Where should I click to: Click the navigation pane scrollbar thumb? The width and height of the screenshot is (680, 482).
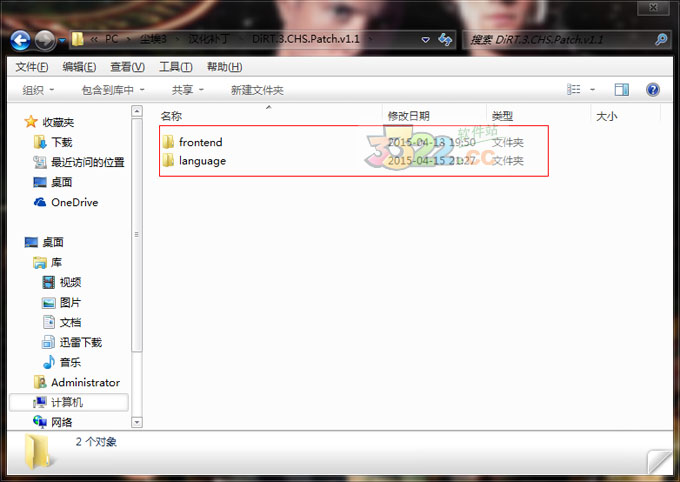click(x=137, y=235)
